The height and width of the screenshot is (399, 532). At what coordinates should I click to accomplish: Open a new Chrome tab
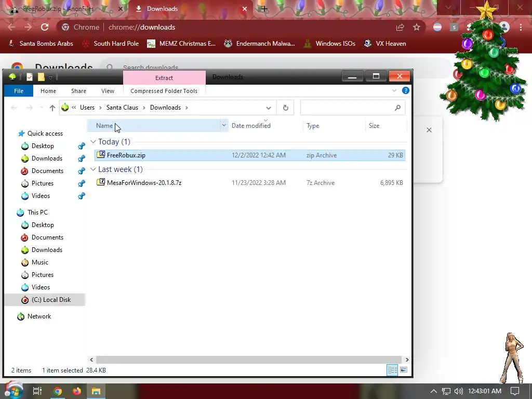[264, 9]
